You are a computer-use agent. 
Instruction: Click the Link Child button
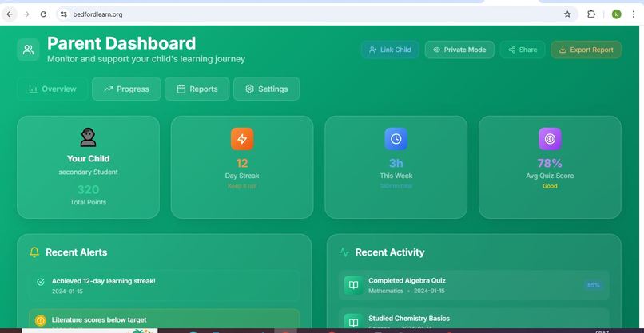[x=390, y=50]
